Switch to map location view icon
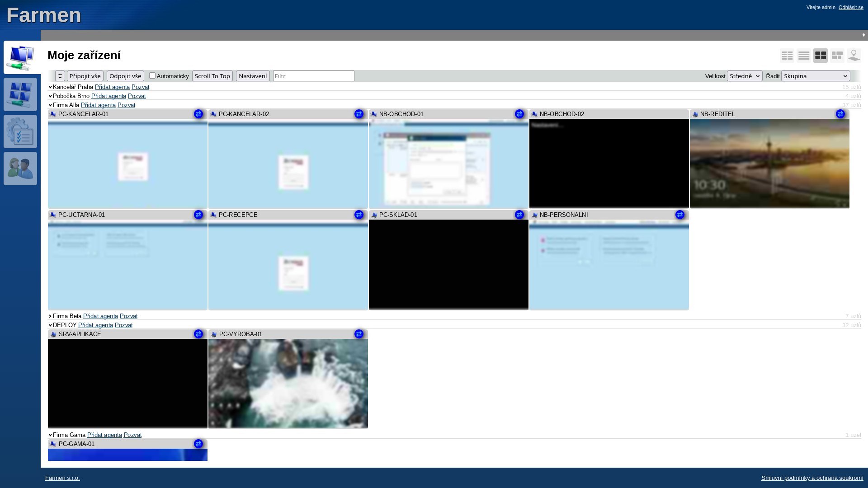The height and width of the screenshot is (488, 868). 854,56
